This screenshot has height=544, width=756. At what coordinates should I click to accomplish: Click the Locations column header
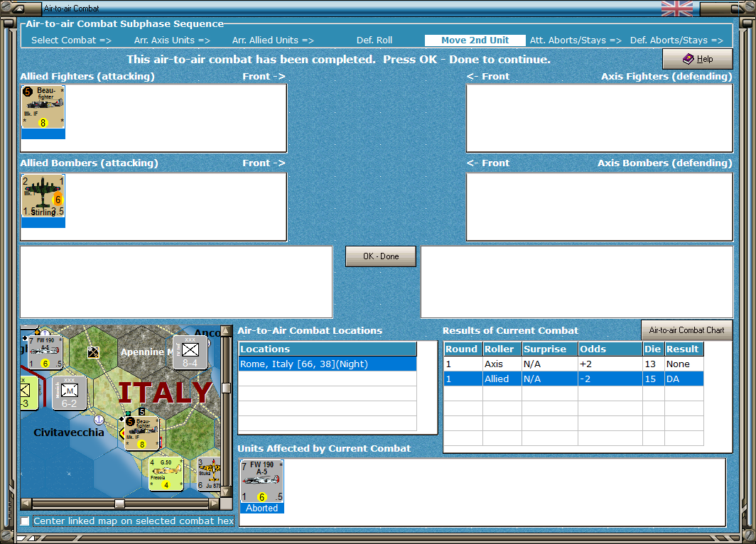coord(328,349)
